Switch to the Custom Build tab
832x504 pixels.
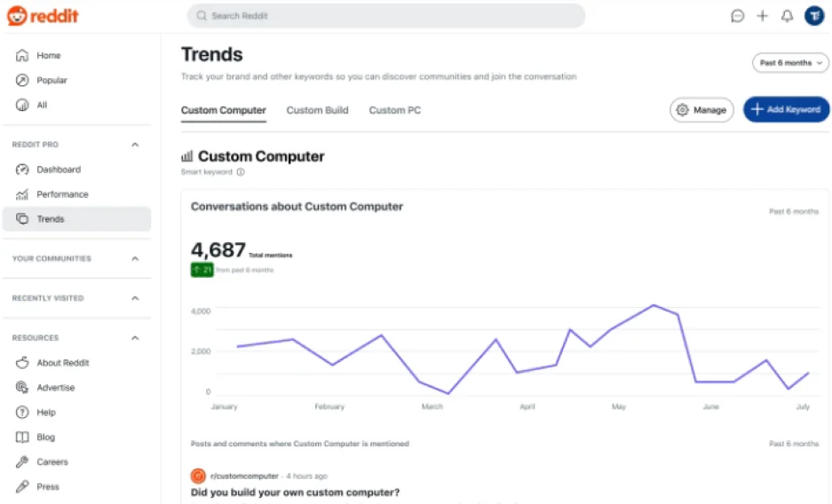pyautogui.click(x=317, y=110)
